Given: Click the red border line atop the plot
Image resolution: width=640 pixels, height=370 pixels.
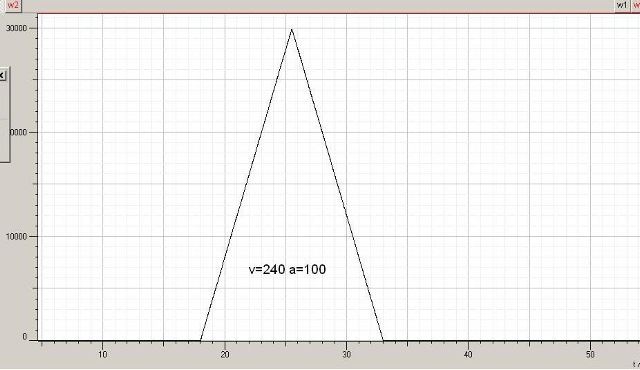Looking at the screenshot, I should 326,13.
